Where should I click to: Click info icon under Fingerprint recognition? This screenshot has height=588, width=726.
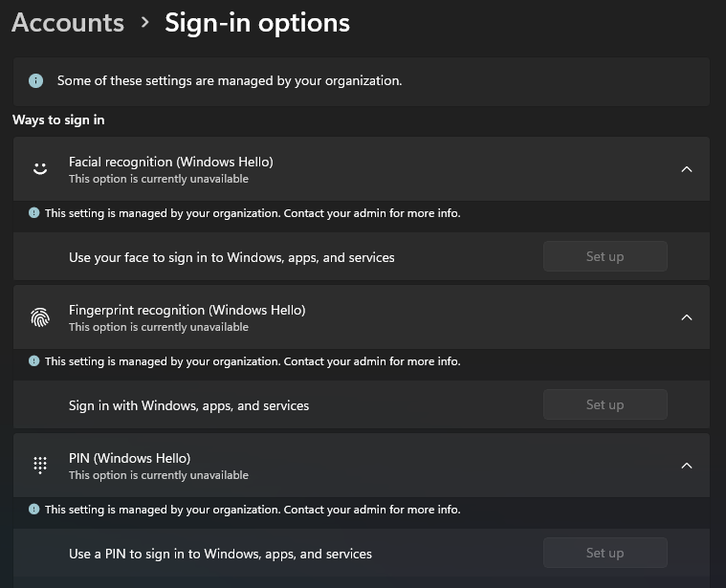(x=33, y=360)
